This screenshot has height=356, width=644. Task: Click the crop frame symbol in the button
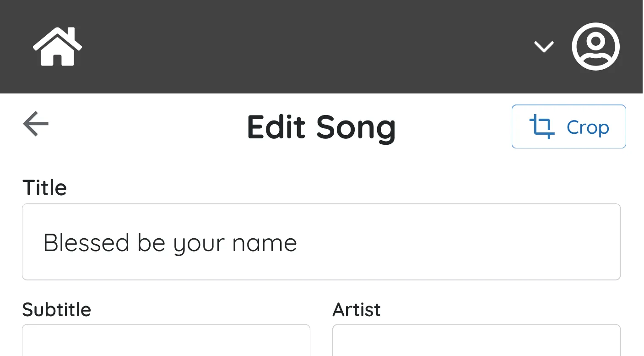(543, 127)
